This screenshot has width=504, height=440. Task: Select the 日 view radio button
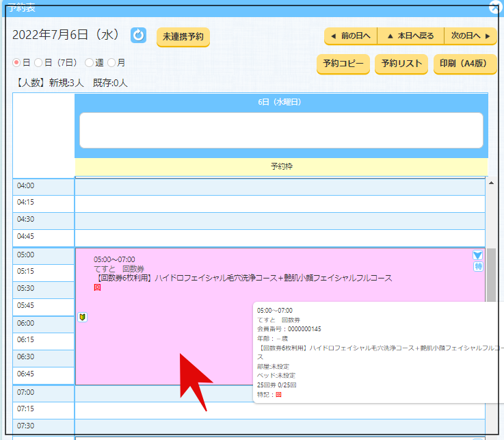point(17,62)
